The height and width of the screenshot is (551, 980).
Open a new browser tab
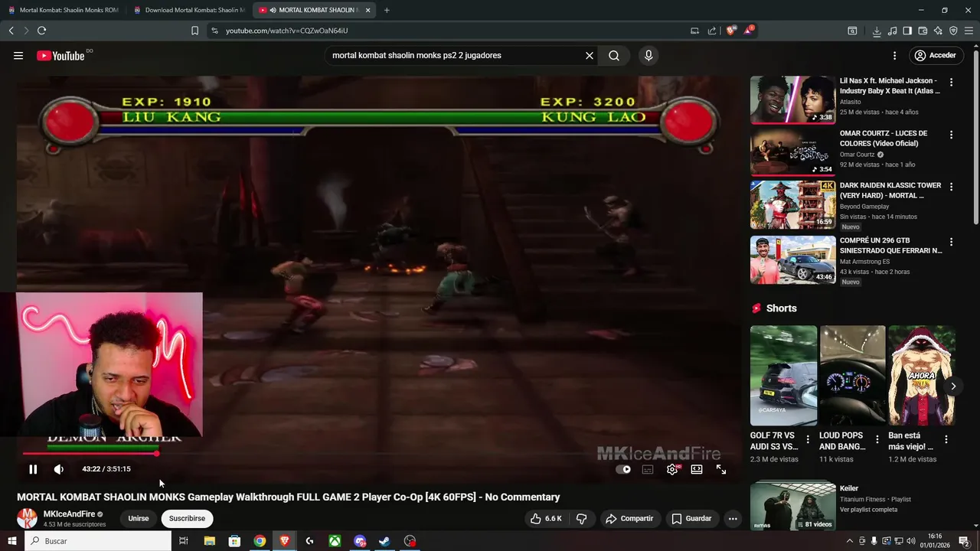[387, 10]
